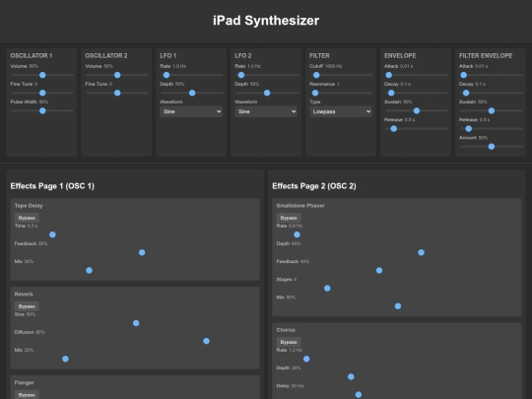The height and width of the screenshot is (399, 532).
Task: Toggle Bypass on the Reverb effect
Action: pos(27,306)
